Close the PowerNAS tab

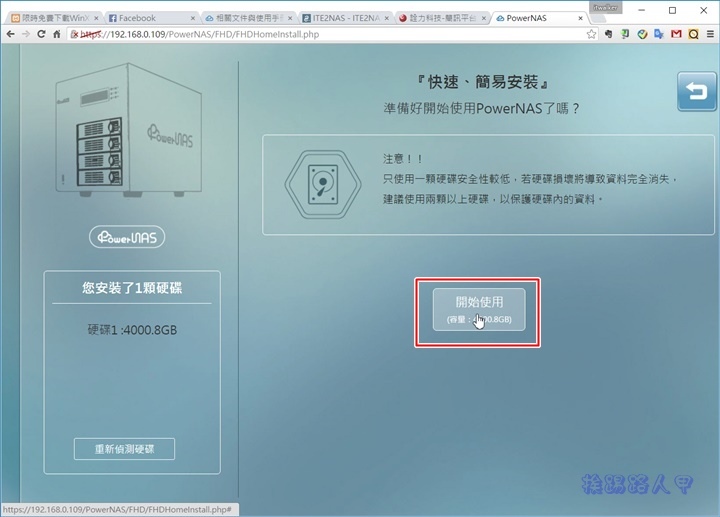coord(580,18)
